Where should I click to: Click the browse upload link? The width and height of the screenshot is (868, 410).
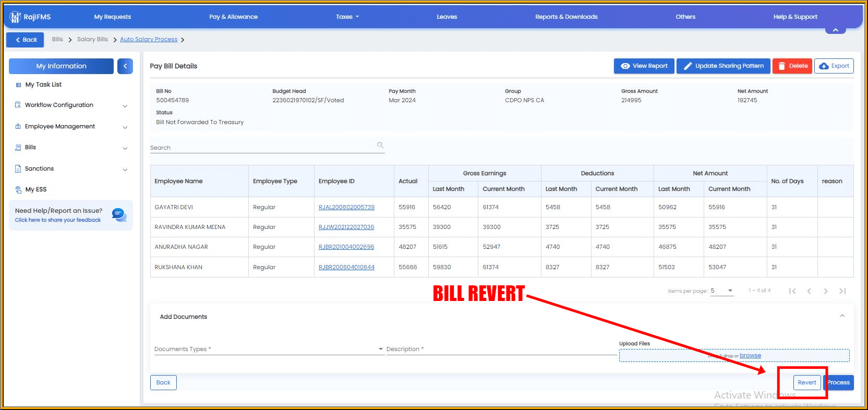(x=750, y=355)
